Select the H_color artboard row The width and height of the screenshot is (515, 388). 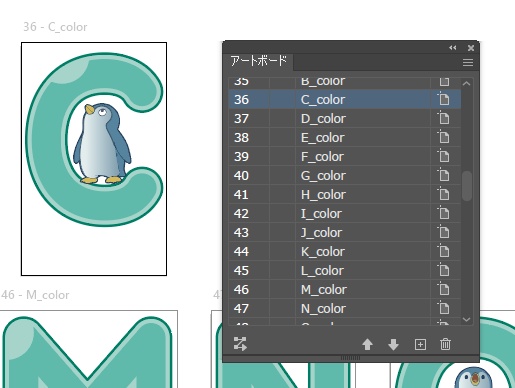point(345,194)
